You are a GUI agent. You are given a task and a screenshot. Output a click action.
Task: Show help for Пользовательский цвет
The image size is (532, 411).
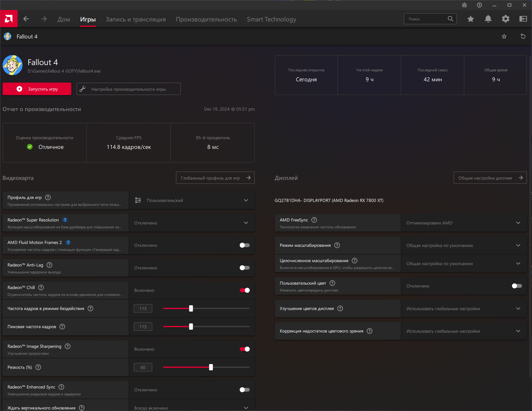332,283
